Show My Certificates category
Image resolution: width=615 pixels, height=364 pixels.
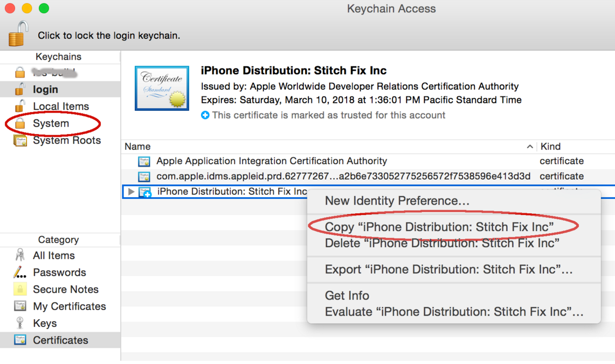(x=70, y=306)
